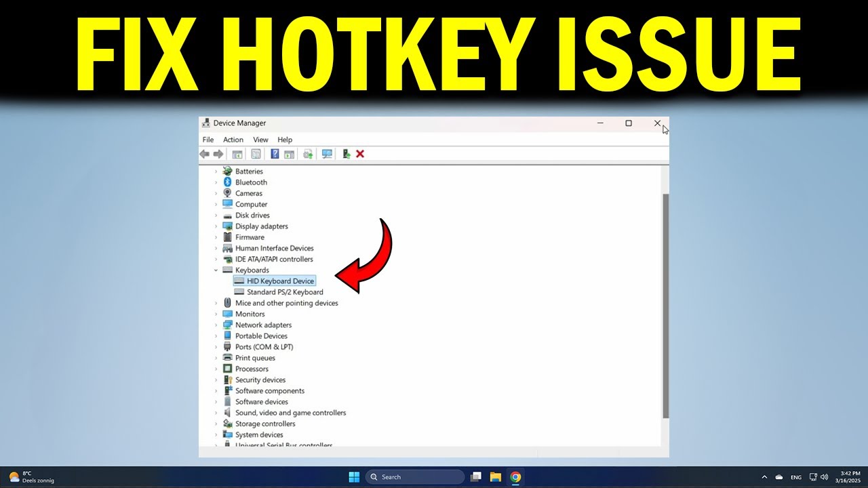Open the Windows Start menu
The height and width of the screenshot is (488, 868).
[354, 477]
